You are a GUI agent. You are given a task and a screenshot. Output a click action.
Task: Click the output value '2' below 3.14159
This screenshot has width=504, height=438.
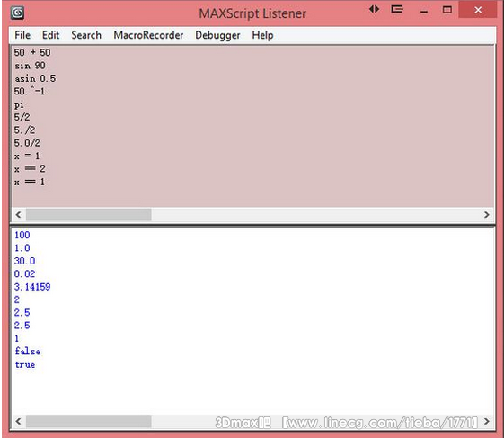tap(17, 299)
